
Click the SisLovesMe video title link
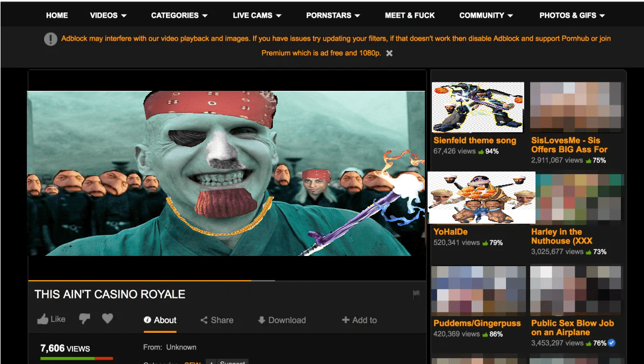569,145
